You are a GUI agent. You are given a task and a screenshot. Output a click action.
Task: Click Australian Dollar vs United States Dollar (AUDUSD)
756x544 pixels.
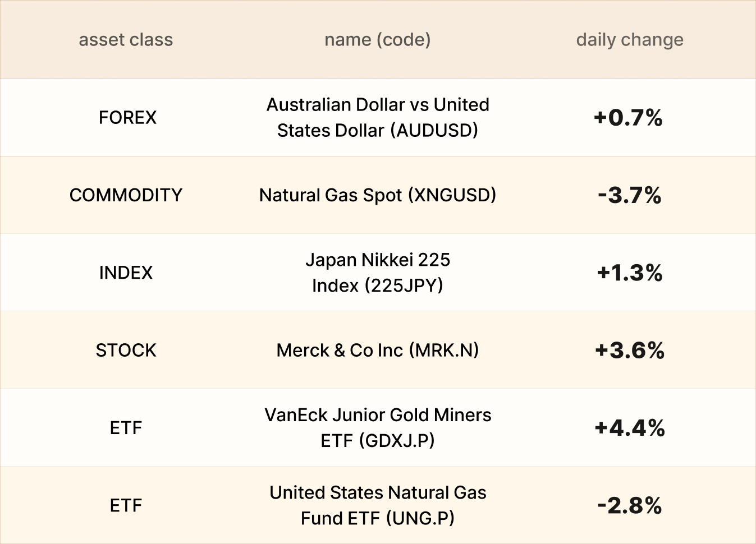pyautogui.click(x=378, y=117)
